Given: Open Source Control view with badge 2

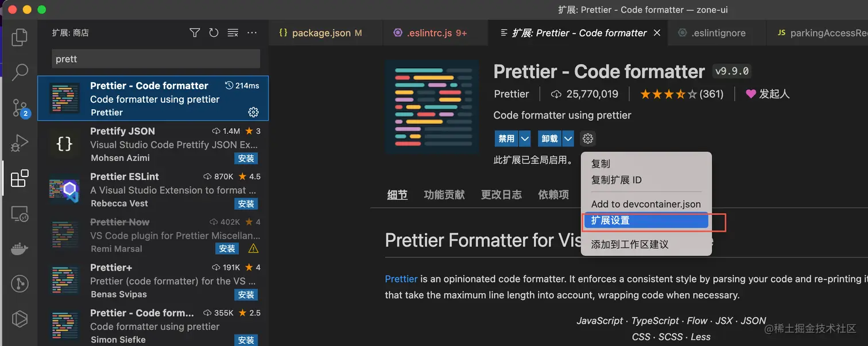Looking at the screenshot, I should [x=20, y=107].
